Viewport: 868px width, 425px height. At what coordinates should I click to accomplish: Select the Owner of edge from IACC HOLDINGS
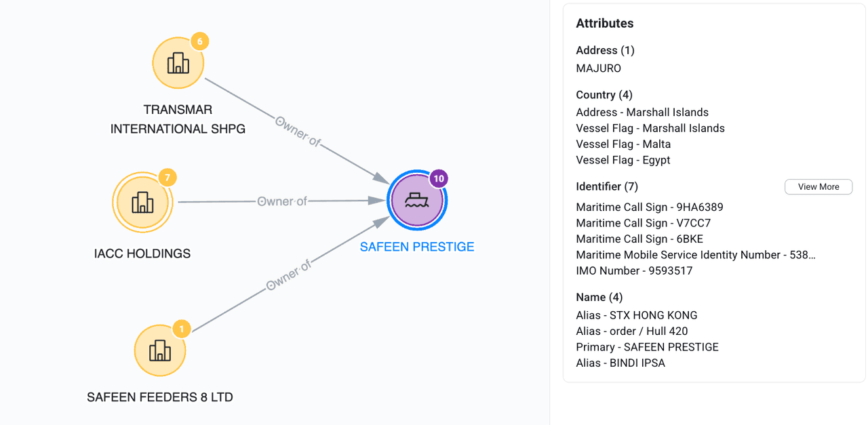click(282, 201)
